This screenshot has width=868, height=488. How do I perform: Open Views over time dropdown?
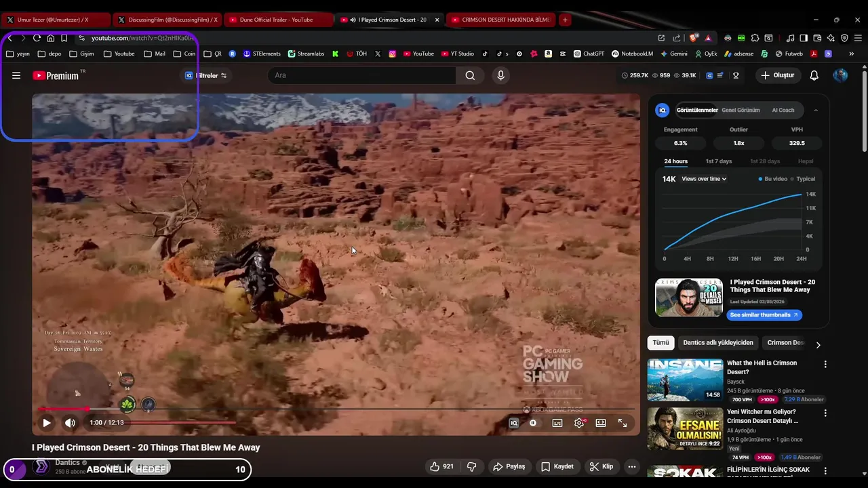(704, 179)
